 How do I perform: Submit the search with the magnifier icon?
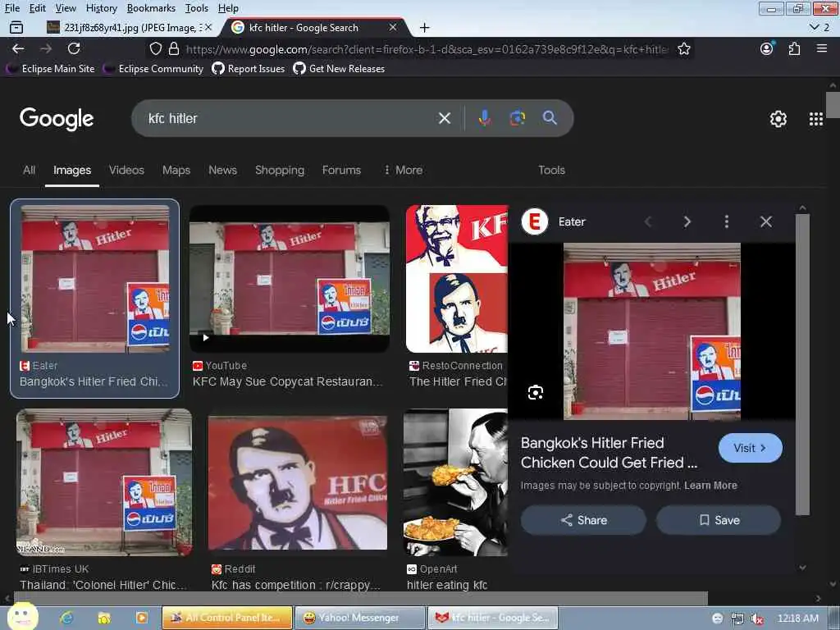point(550,118)
